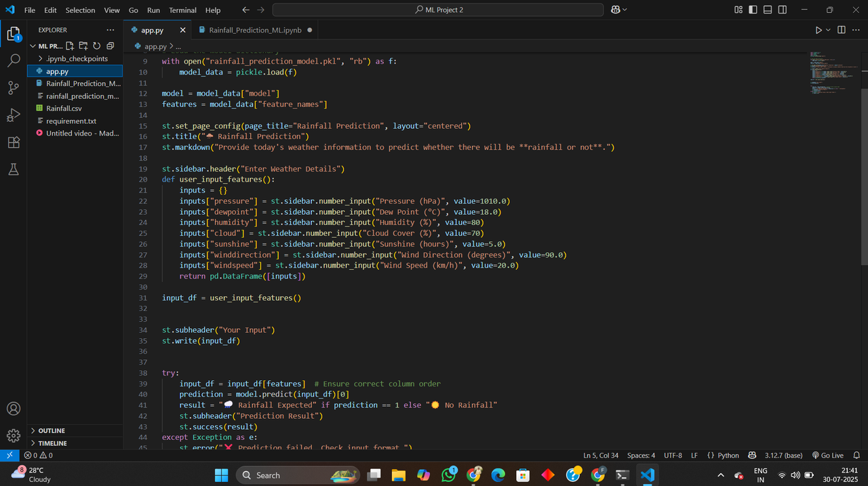Click Go Live in status bar
The image size is (868, 486).
[827, 455]
